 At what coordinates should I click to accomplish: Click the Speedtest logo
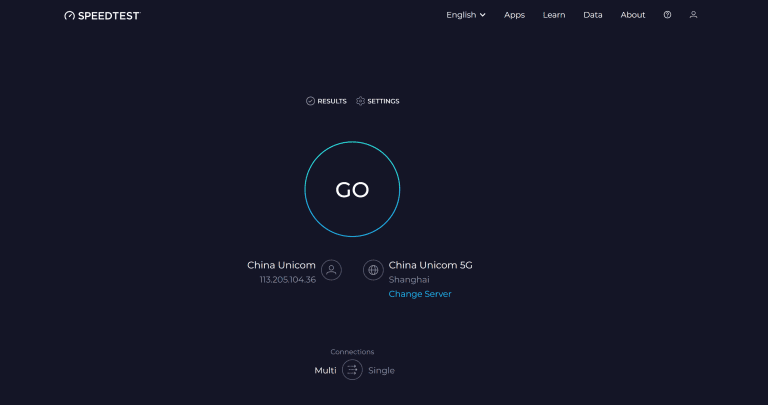[102, 16]
